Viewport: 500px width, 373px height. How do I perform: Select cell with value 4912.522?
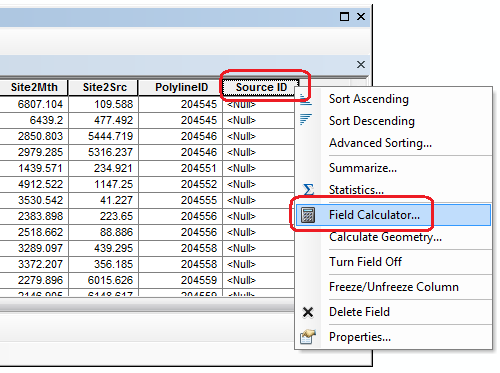[34, 184]
